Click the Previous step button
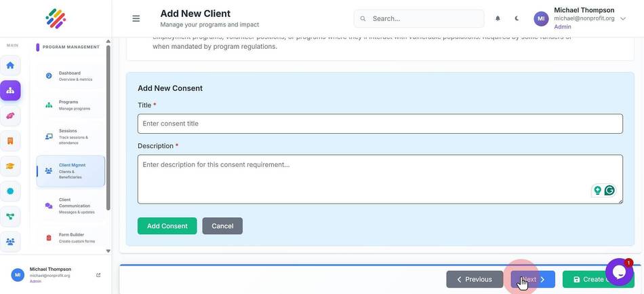 [x=475, y=279]
